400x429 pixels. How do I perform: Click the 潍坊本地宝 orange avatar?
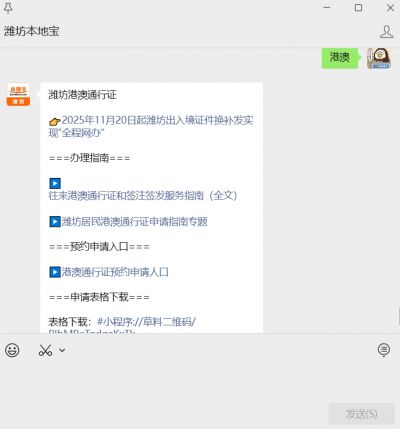click(19, 95)
